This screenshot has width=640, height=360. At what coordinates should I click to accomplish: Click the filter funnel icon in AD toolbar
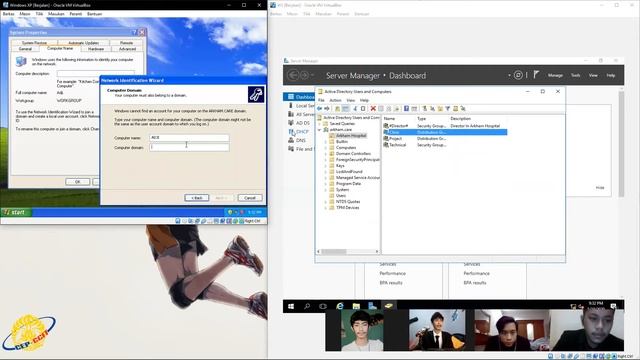coord(448,109)
